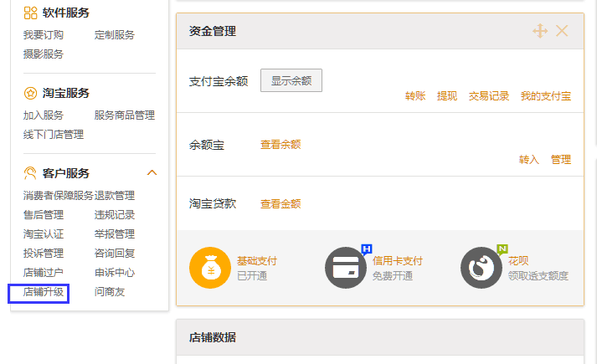The width and height of the screenshot is (597, 364).
Task: Click 查看金额 next to 淘宝贷款
Action: (x=280, y=204)
